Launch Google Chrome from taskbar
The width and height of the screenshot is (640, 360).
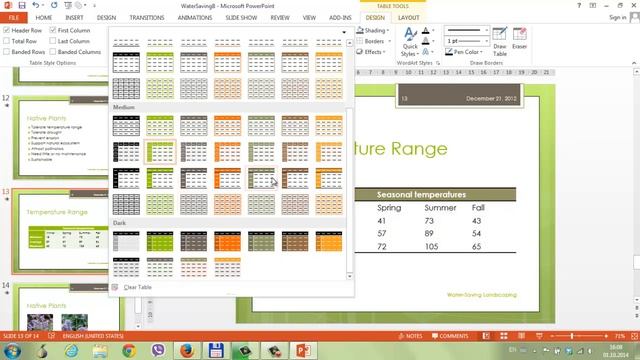pos(129,351)
